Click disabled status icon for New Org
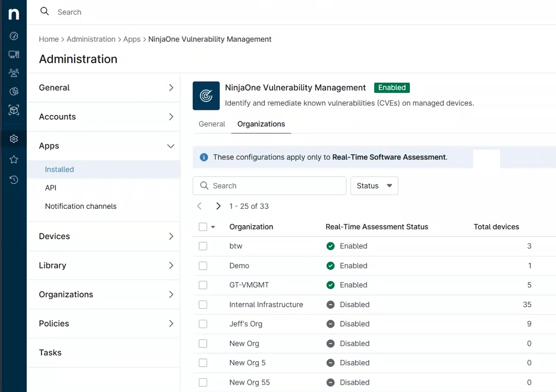The image size is (556, 392). point(330,343)
